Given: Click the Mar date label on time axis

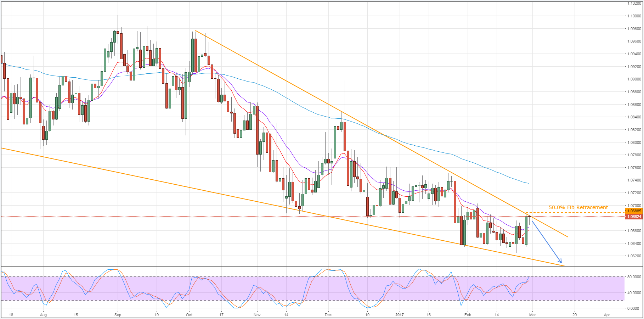Looking at the screenshot, I should point(532,315).
